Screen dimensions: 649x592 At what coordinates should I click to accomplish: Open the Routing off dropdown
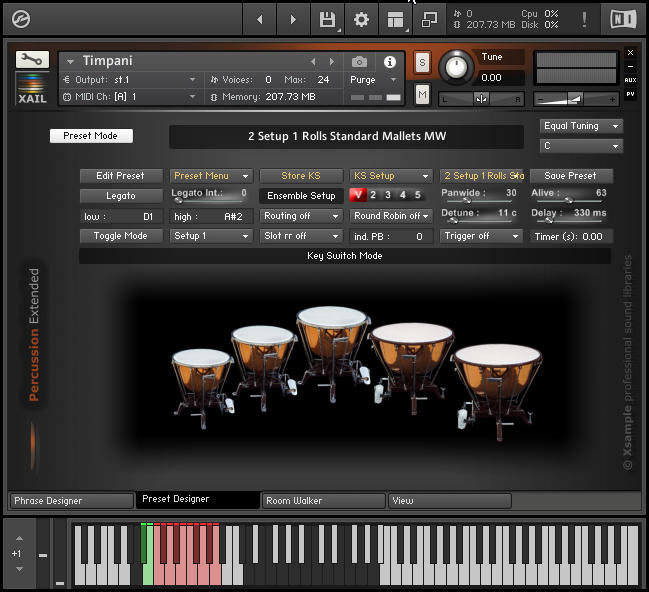click(x=301, y=216)
